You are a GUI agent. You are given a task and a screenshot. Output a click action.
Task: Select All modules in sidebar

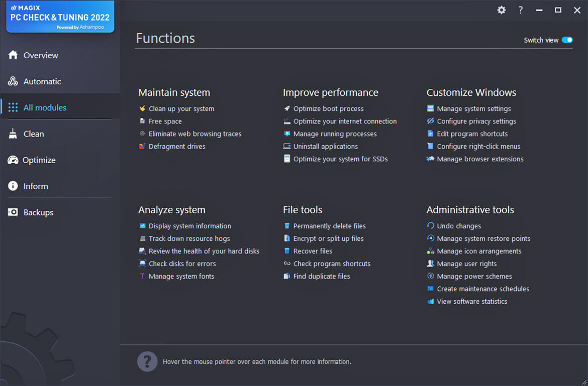[x=45, y=107]
